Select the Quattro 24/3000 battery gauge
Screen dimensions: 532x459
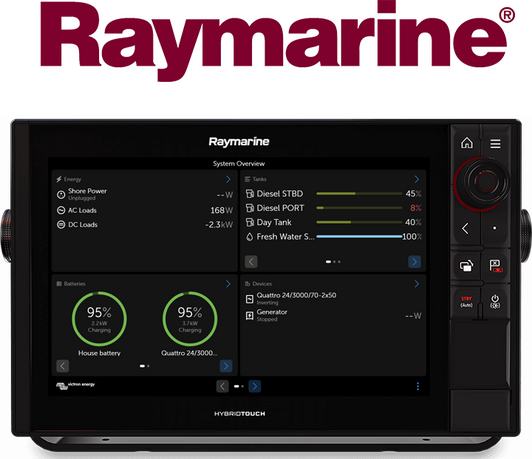tap(190, 319)
